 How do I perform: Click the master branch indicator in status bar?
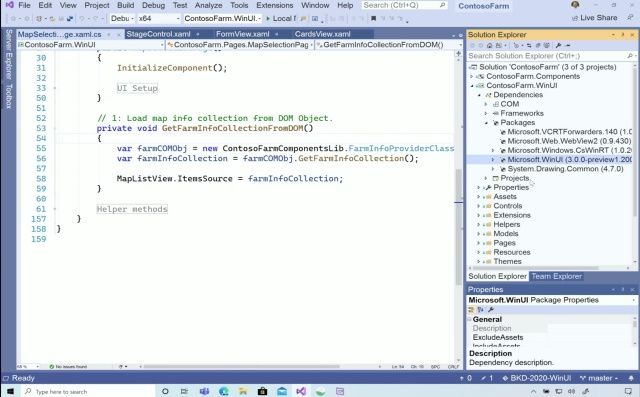pos(599,378)
